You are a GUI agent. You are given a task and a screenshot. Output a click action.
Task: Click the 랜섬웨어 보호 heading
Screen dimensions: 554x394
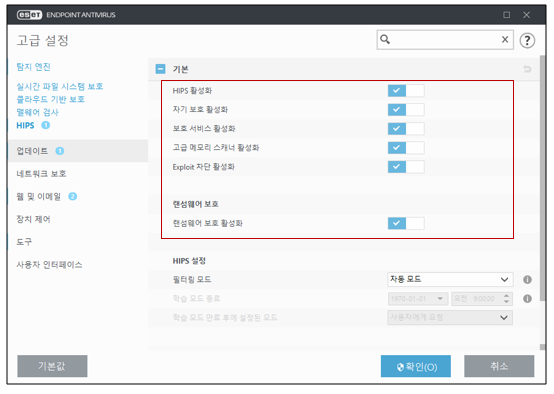[x=195, y=204]
